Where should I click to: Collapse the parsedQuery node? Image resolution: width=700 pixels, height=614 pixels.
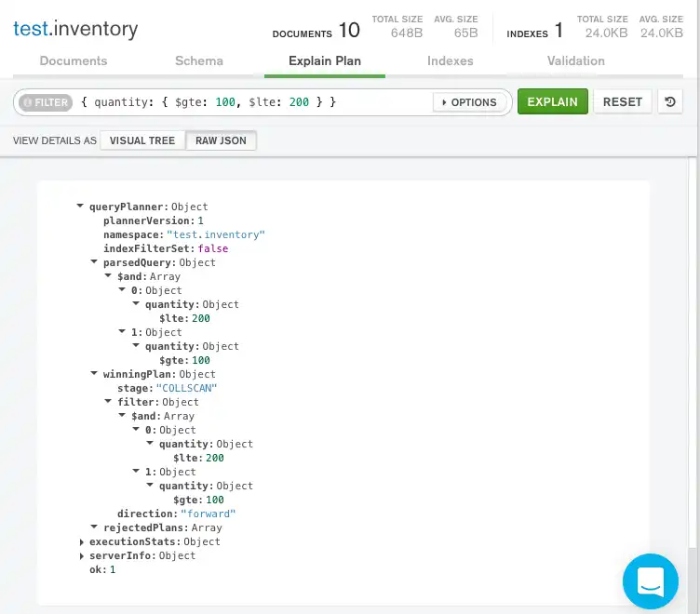point(95,262)
